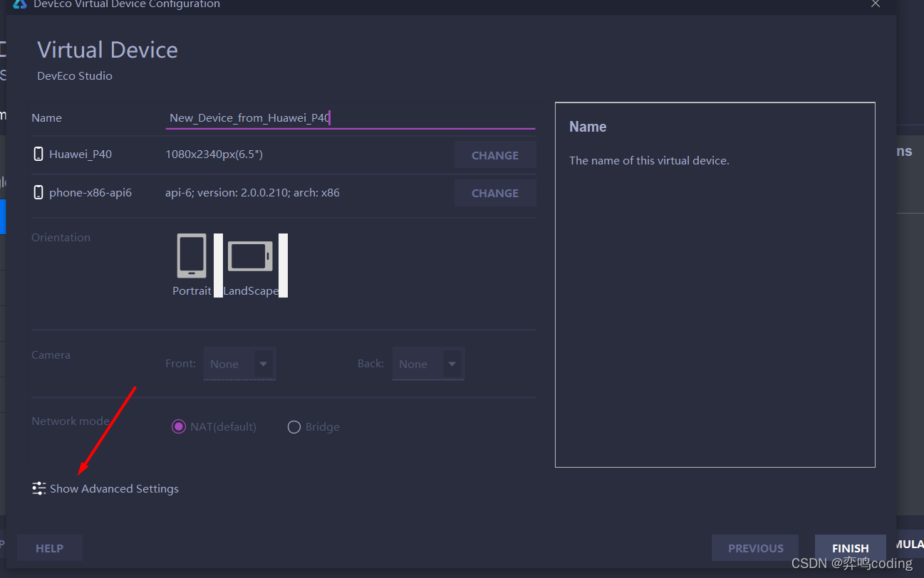This screenshot has width=924, height=578.
Task: Click the phone-x86-api6 phone icon
Action: (38, 192)
